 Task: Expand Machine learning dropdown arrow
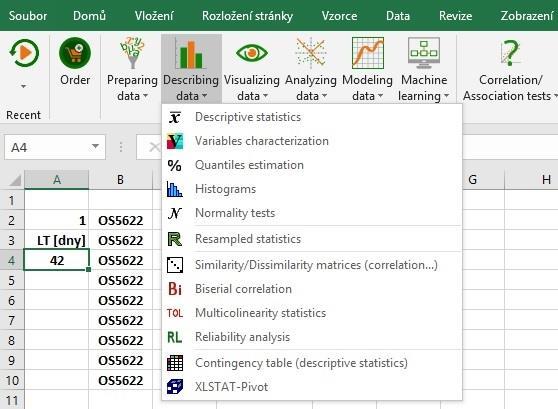click(x=446, y=96)
